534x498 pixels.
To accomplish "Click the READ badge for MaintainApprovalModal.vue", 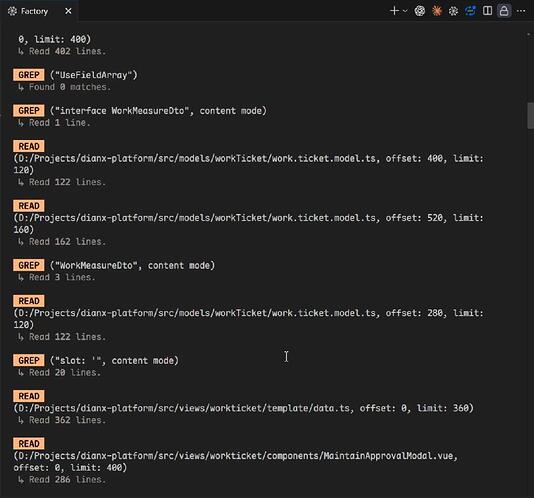I will [29, 443].
